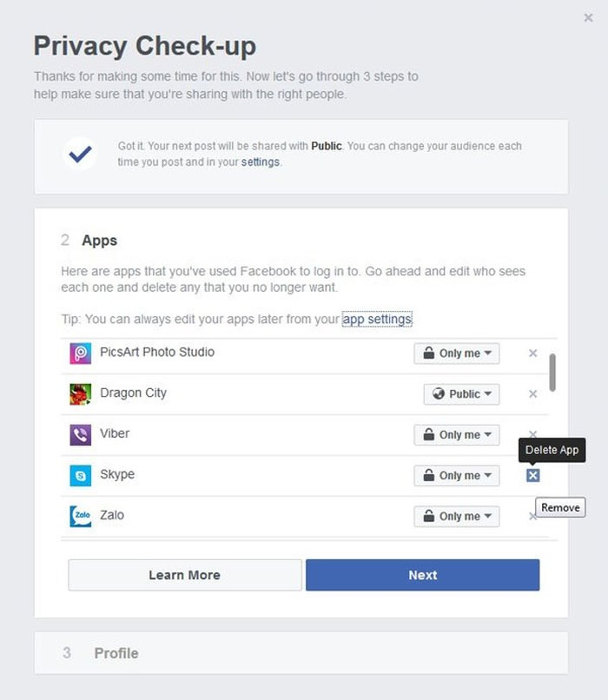Click the Dragon City app icon
This screenshot has height=700, width=608.
80,393
